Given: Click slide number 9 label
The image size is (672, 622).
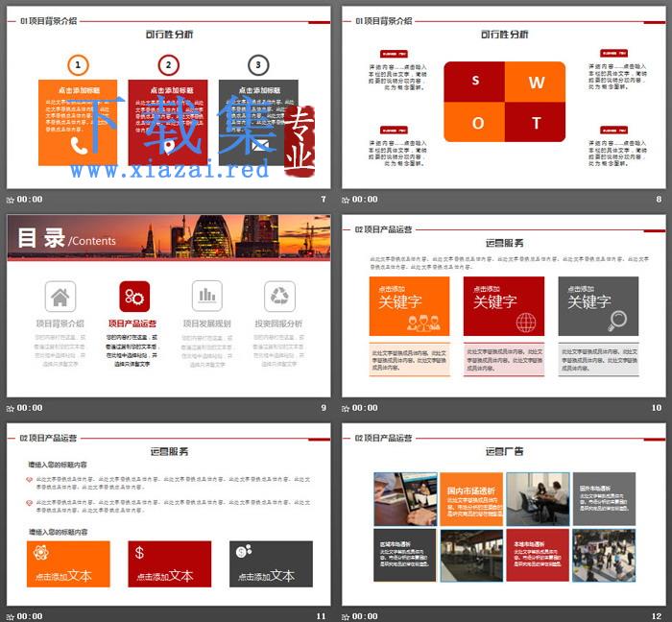Looking at the screenshot, I should (324, 408).
